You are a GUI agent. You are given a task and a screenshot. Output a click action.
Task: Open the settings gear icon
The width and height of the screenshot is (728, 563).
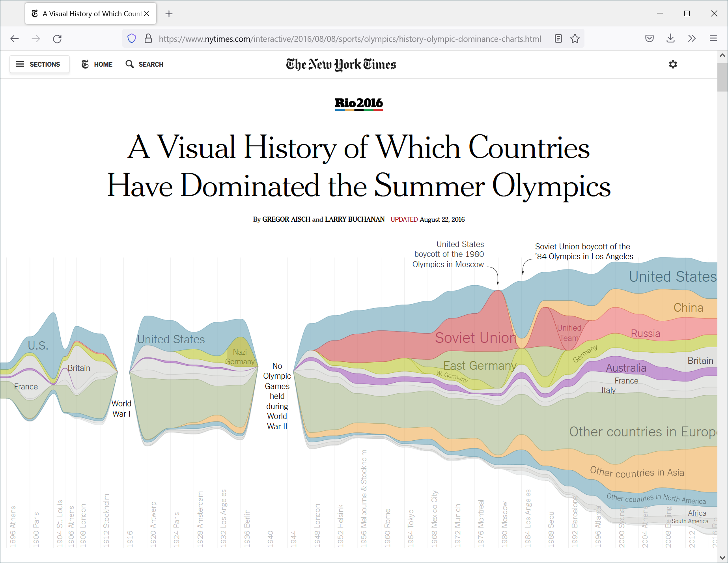click(673, 64)
